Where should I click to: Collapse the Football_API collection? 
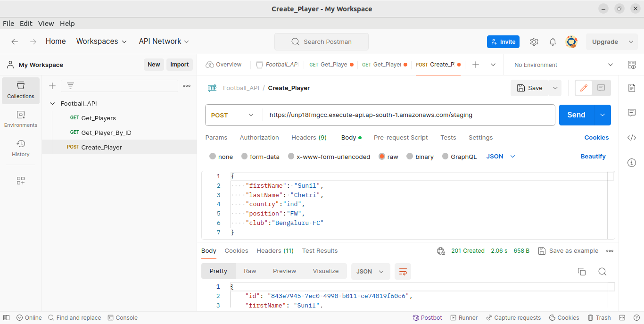52,104
